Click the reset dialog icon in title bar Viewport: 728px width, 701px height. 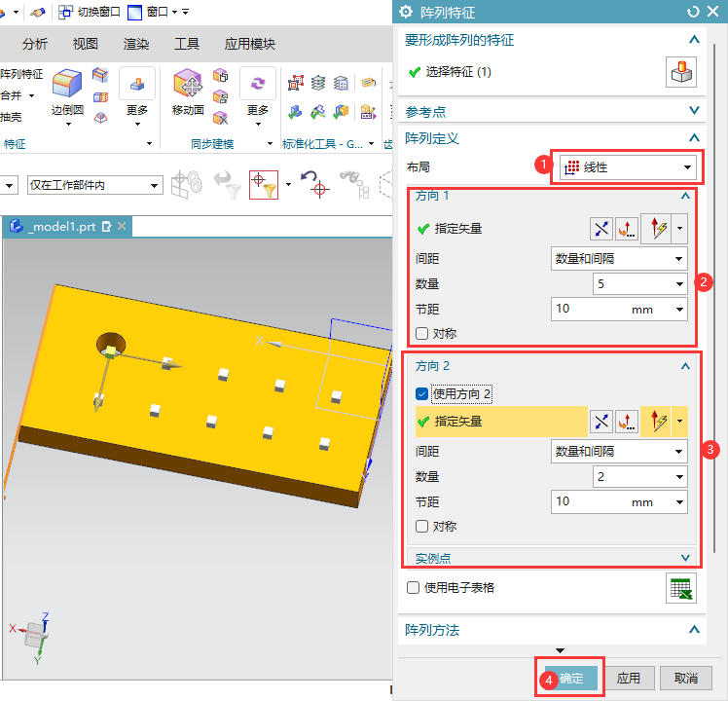tap(693, 12)
